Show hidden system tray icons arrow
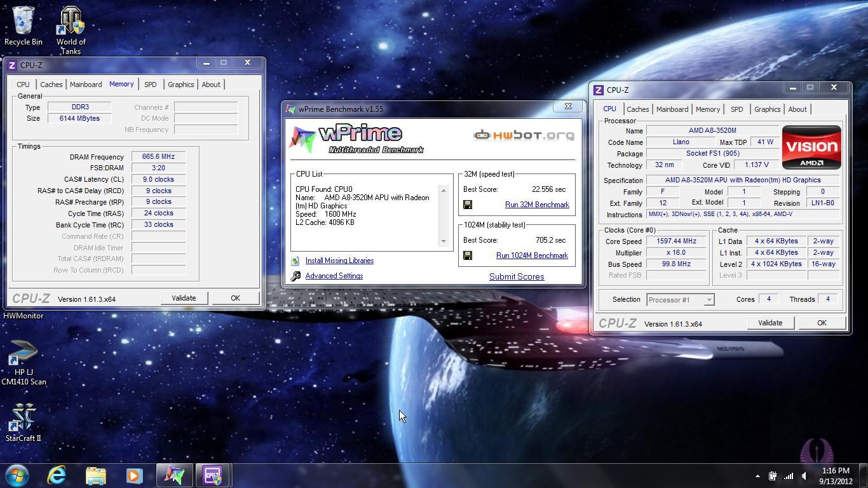The image size is (868, 488). (757, 476)
